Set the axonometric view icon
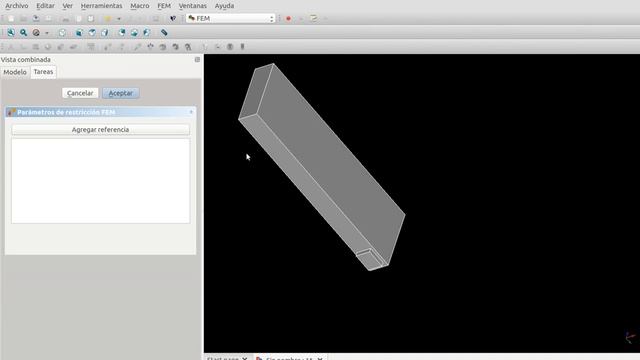The width and height of the screenshot is (640, 360). point(62,33)
